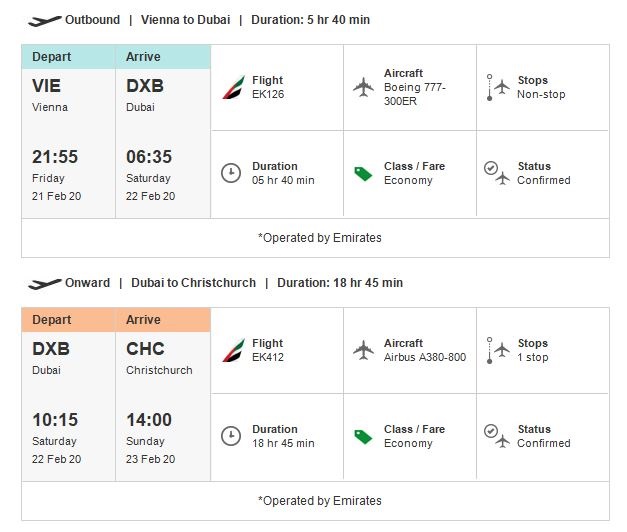Click the CHC airport code

click(x=145, y=349)
